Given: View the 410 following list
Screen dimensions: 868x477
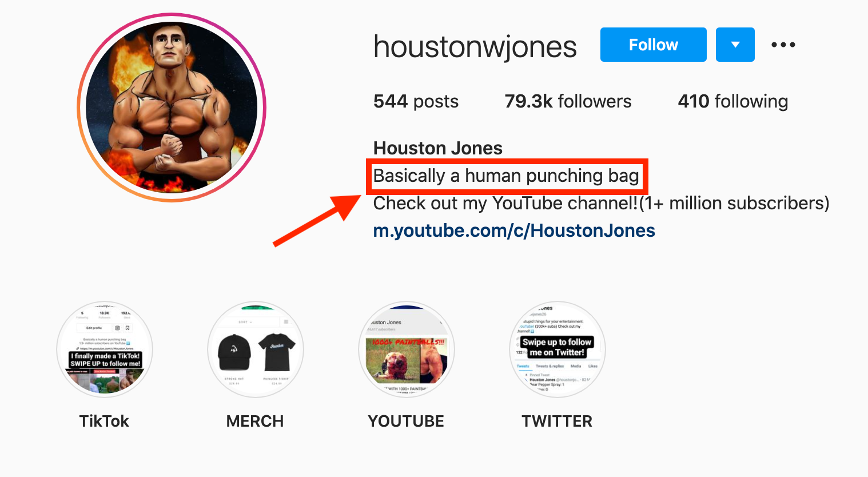Looking at the screenshot, I should [x=732, y=101].
